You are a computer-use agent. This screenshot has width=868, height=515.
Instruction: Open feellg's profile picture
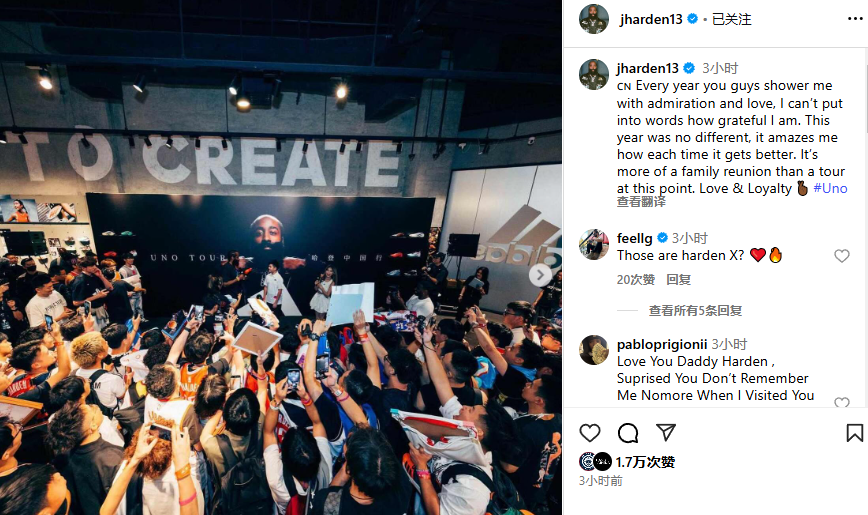pos(594,244)
